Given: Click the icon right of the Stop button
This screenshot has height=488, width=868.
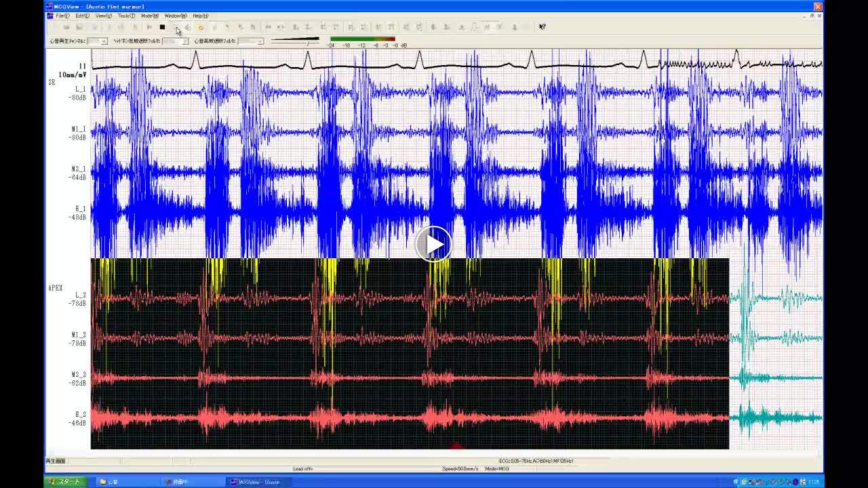Looking at the screenshot, I should (176, 27).
